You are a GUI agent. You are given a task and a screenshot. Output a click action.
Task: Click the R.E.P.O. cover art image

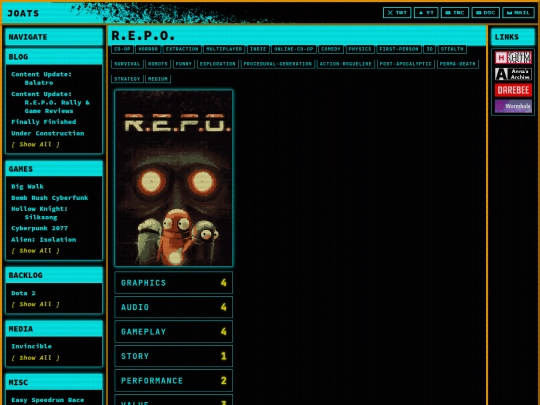point(174,178)
